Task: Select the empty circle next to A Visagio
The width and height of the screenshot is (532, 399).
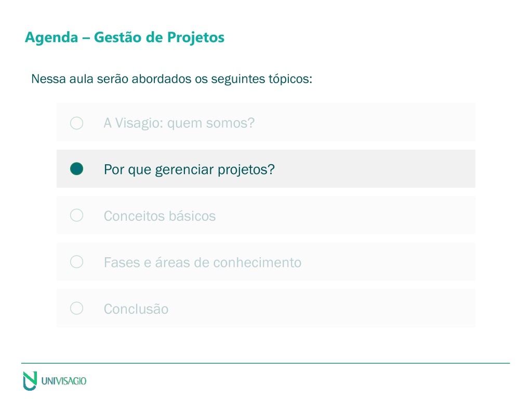Action: coord(77,123)
